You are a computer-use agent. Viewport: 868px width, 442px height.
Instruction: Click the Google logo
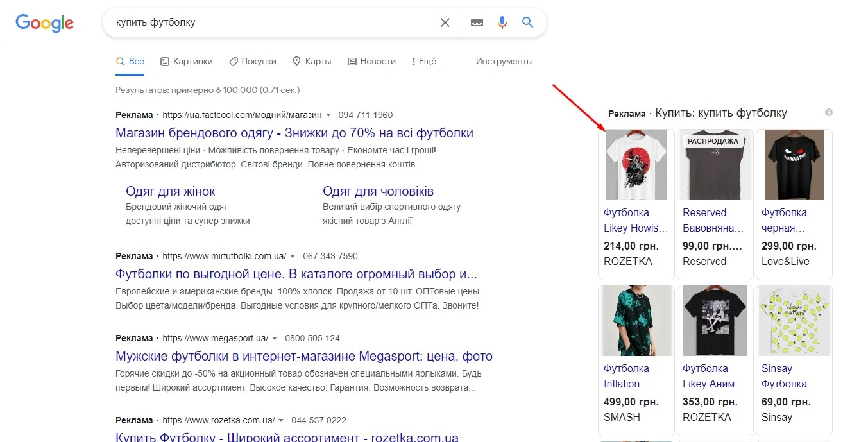point(44,23)
